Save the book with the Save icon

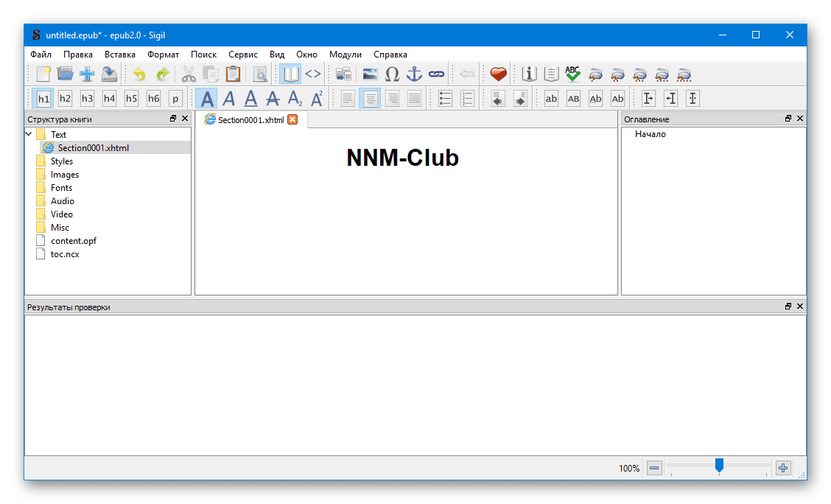[109, 74]
